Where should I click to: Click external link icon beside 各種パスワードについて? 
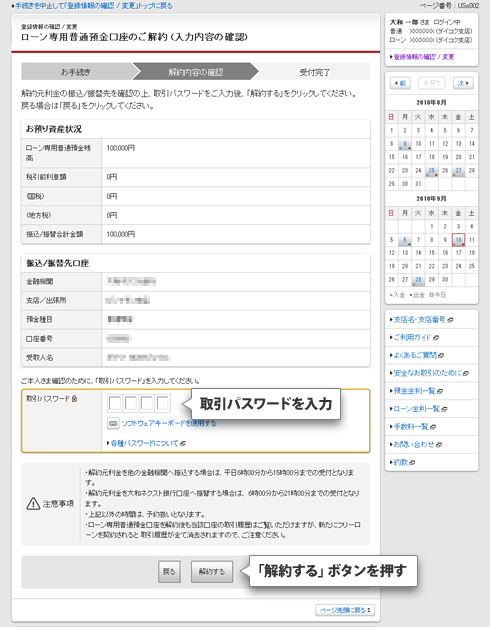coord(183,443)
